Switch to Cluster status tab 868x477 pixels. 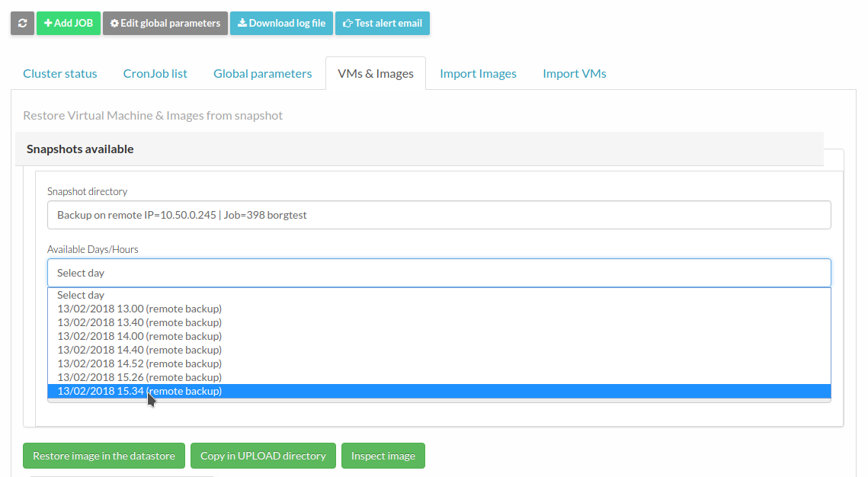pos(59,74)
